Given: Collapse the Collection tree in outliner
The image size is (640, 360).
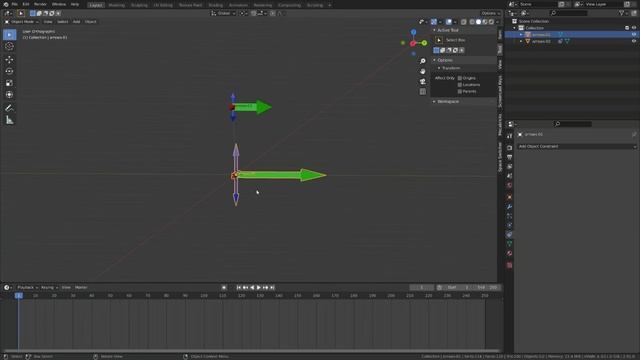Looking at the screenshot, I should click(515, 28).
